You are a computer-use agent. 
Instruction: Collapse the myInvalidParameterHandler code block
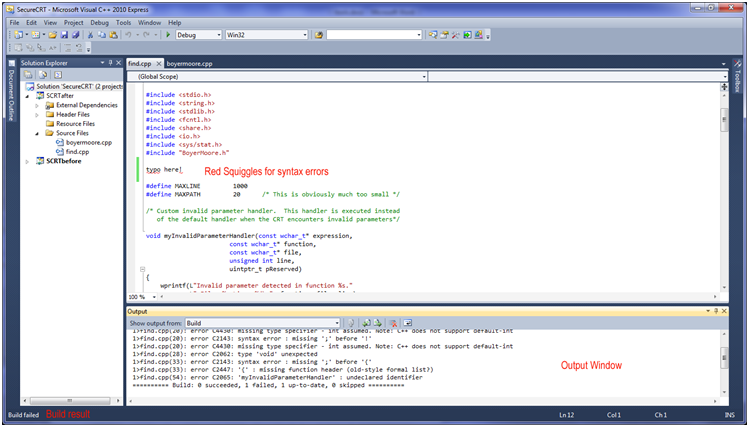pos(142,269)
